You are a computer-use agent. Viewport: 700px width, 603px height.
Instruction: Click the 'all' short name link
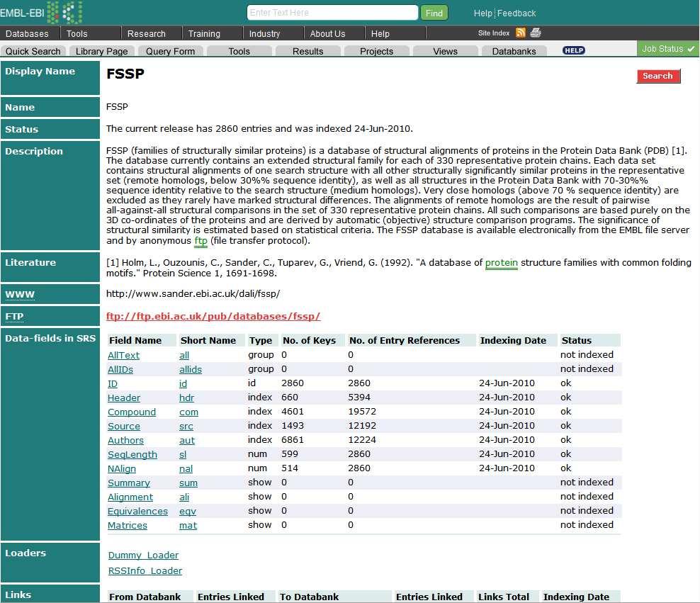(x=184, y=355)
